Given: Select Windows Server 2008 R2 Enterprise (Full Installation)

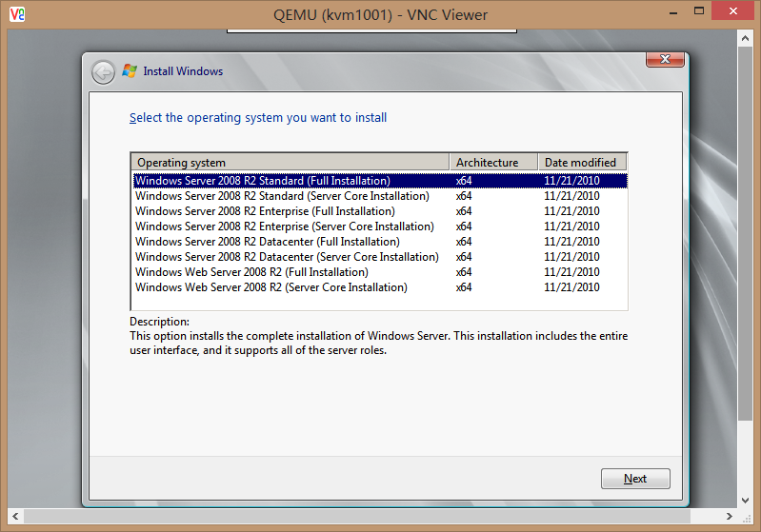Looking at the screenshot, I should [380, 211].
